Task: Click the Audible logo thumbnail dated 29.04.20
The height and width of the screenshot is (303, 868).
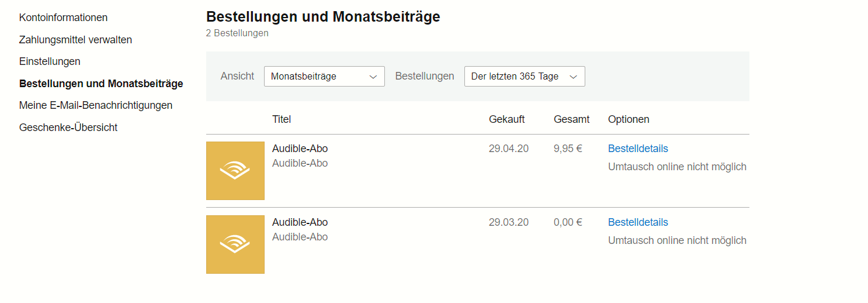Action: click(x=235, y=171)
